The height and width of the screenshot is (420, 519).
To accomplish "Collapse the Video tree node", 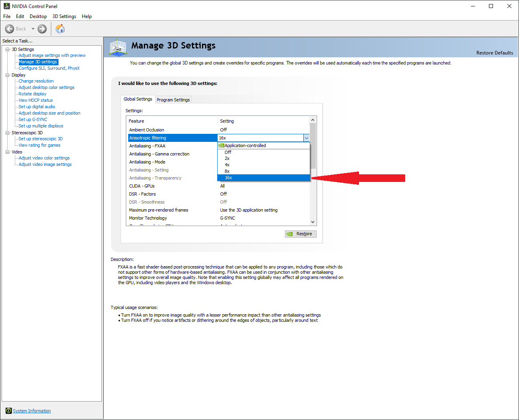I will 8,152.
